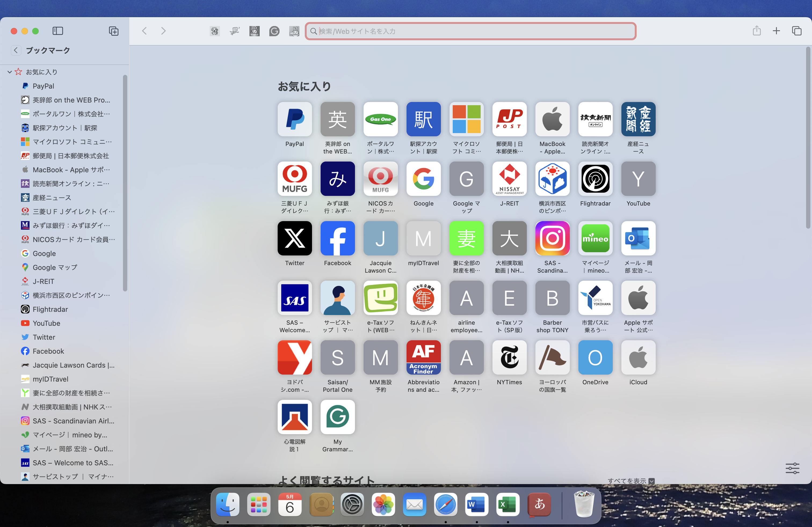Select YouTube bookmark in sidebar
The height and width of the screenshot is (527, 812).
coord(46,323)
